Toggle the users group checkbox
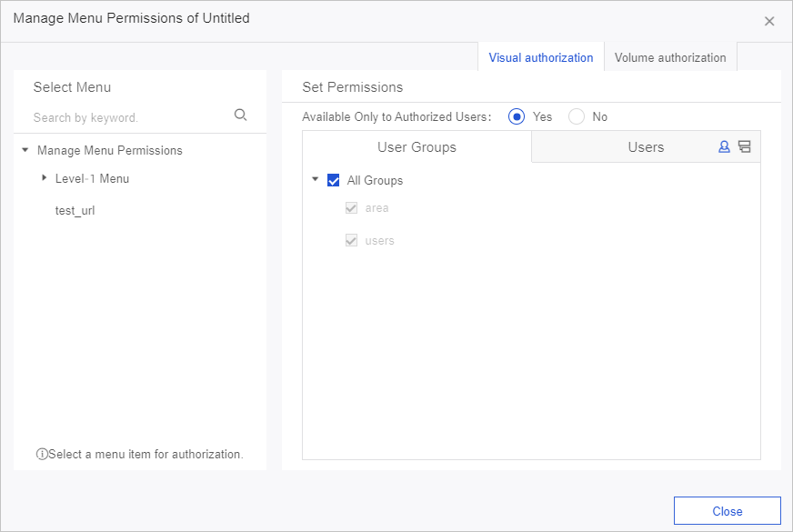This screenshot has width=793, height=532. [x=351, y=240]
